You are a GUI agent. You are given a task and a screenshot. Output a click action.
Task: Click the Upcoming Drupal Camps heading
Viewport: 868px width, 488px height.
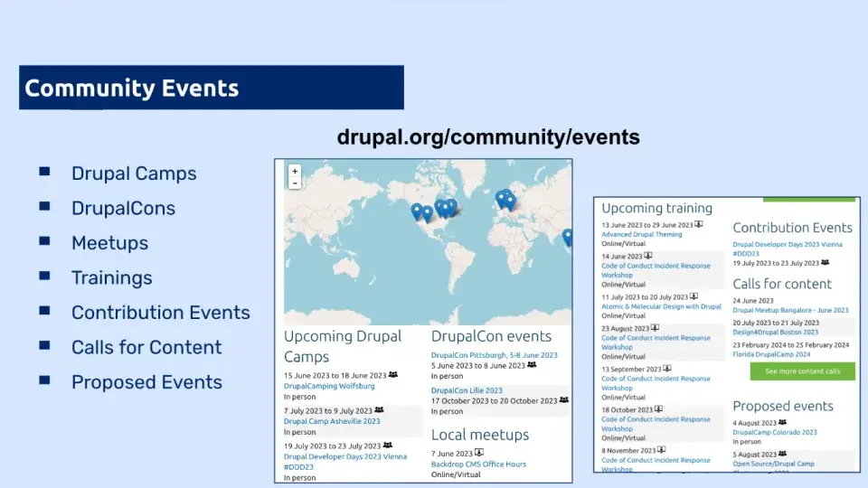[x=343, y=346]
